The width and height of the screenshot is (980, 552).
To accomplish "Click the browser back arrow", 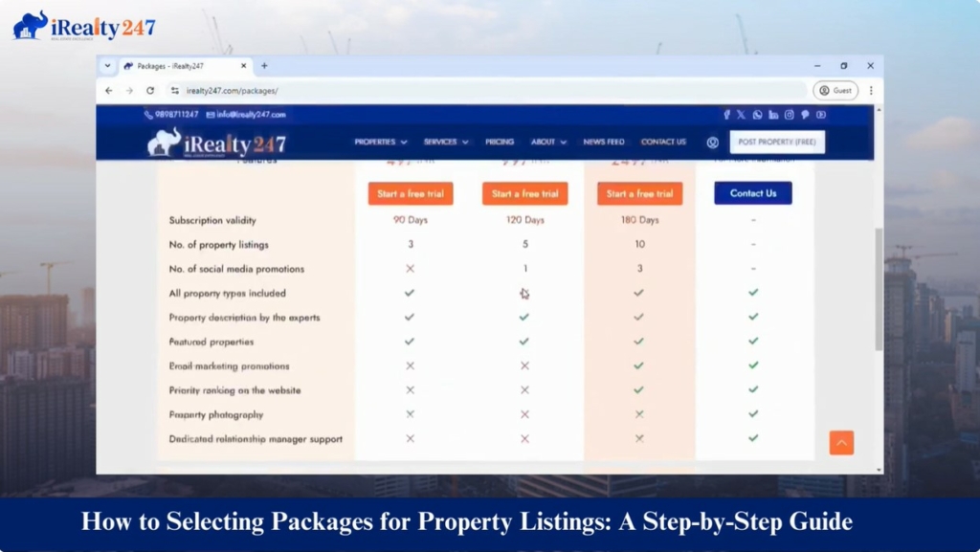I will coord(109,91).
